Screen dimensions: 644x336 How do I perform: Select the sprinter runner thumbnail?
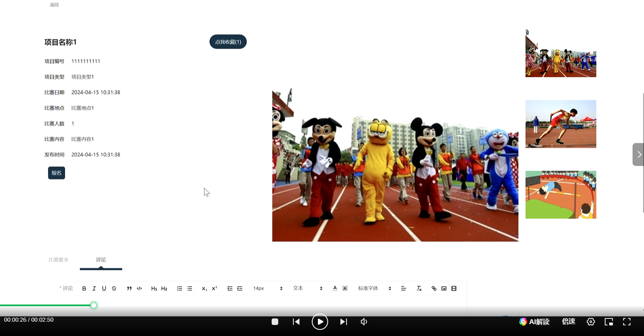(x=561, y=124)
